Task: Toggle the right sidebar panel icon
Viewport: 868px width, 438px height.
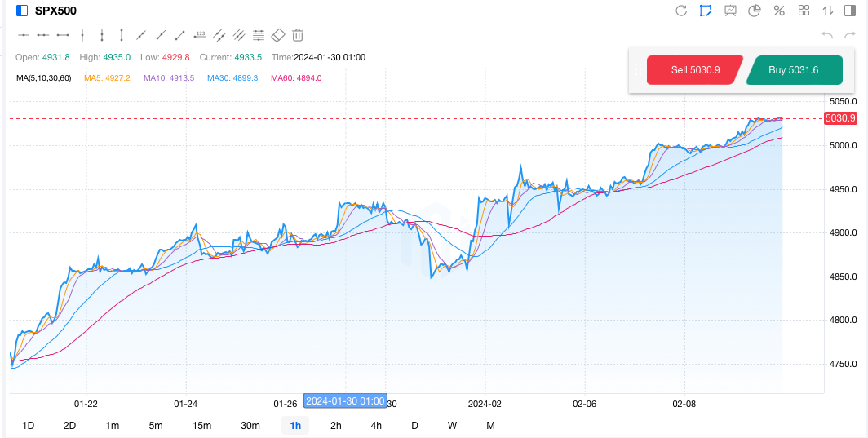Action: pos(851,11)
